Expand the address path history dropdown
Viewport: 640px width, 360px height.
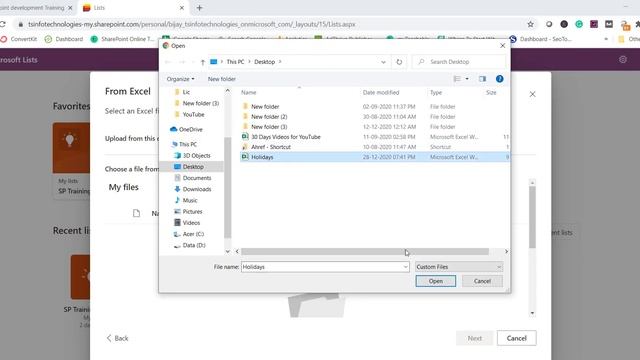(x=383, y=62)
